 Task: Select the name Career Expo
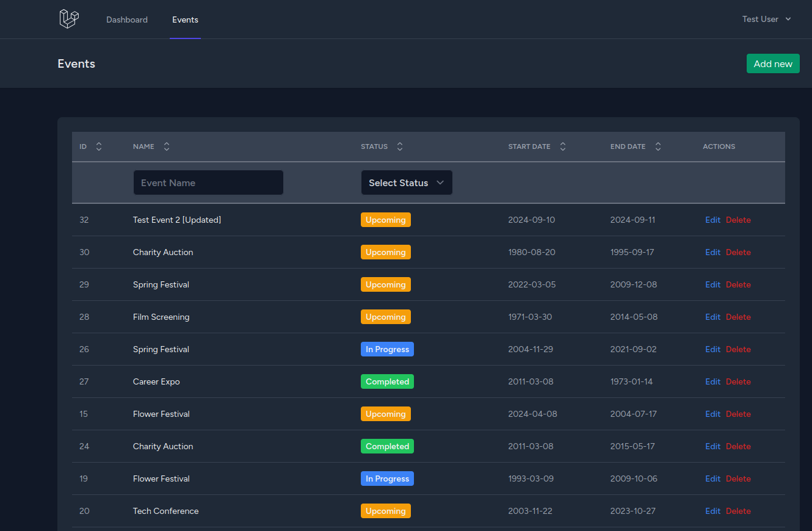pos(156,381)
